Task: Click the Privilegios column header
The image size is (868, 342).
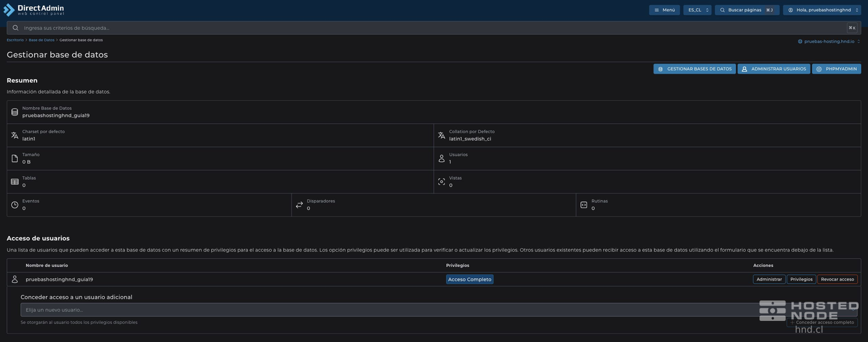Action: click(x=458, y=265)
